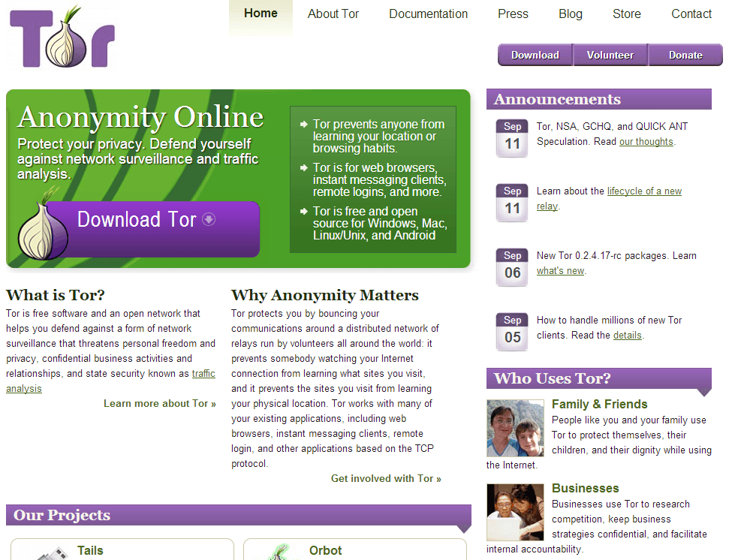Click 'How to handle millions of new Tor clients' text
The image size is (729, 560).
pos(609,327)
